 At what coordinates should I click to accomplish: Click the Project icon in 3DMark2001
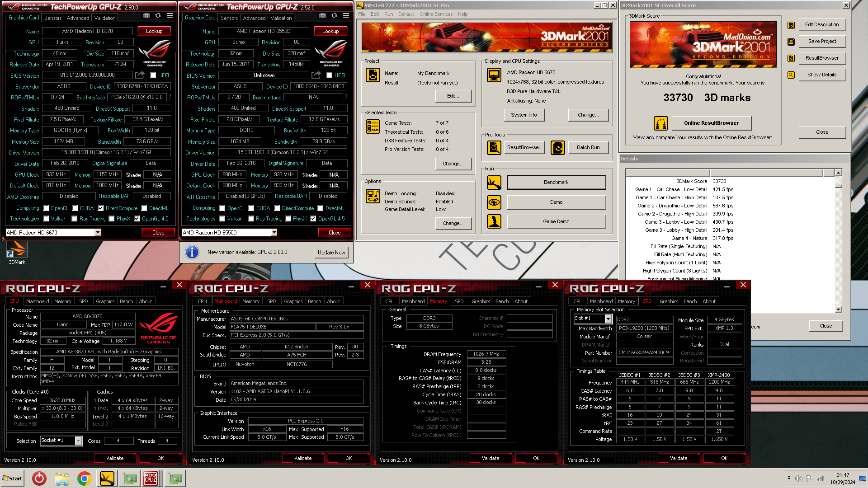coord(373,75)
